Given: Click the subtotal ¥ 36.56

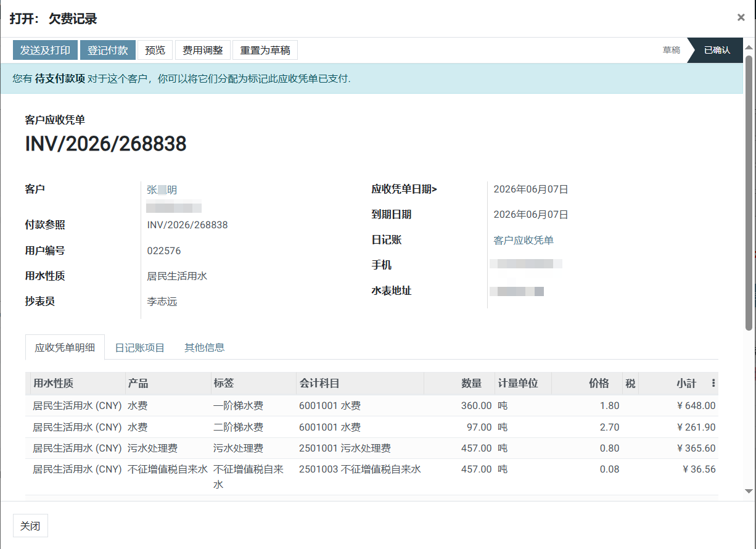Looking at the screenshot, I should click(699, 469).
